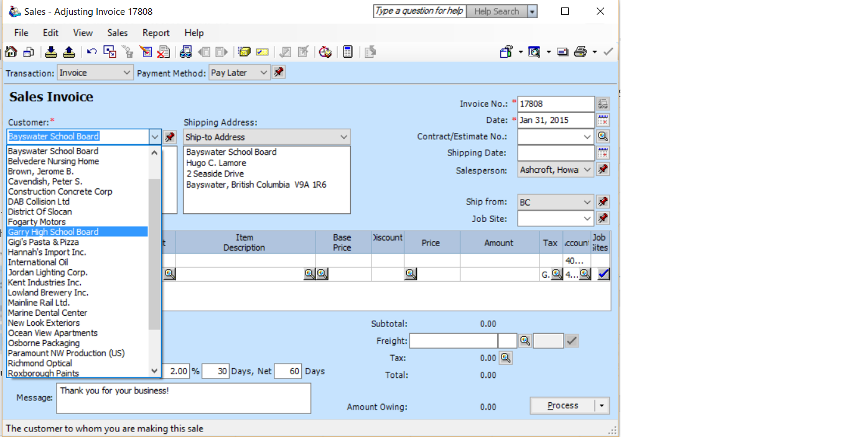Expand the Contract/Estimate No. dropdown
The height and width of the screenshot is (437, 868).
pos(587,137)
